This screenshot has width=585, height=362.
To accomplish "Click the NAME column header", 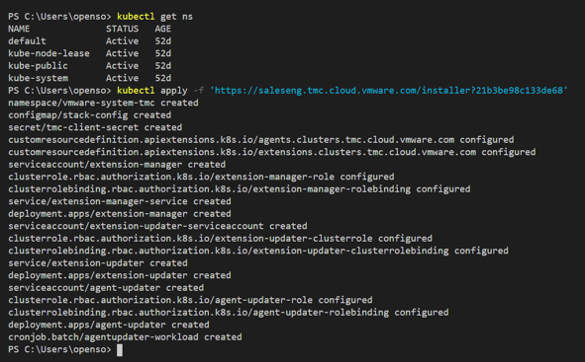I will [19, 29].
